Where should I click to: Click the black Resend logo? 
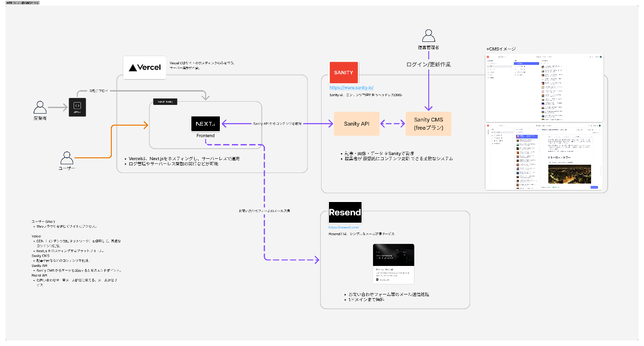click(345, 213)
